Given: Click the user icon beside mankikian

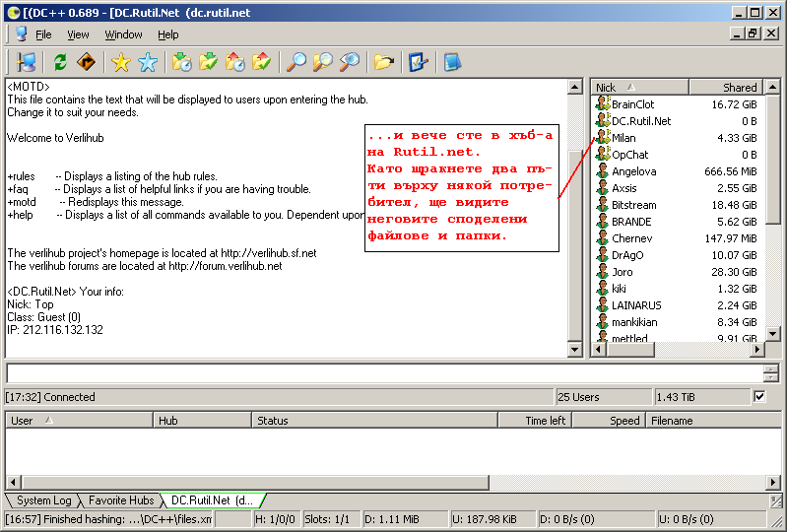Looking at the screenshot, I should (x=602, y=322).
